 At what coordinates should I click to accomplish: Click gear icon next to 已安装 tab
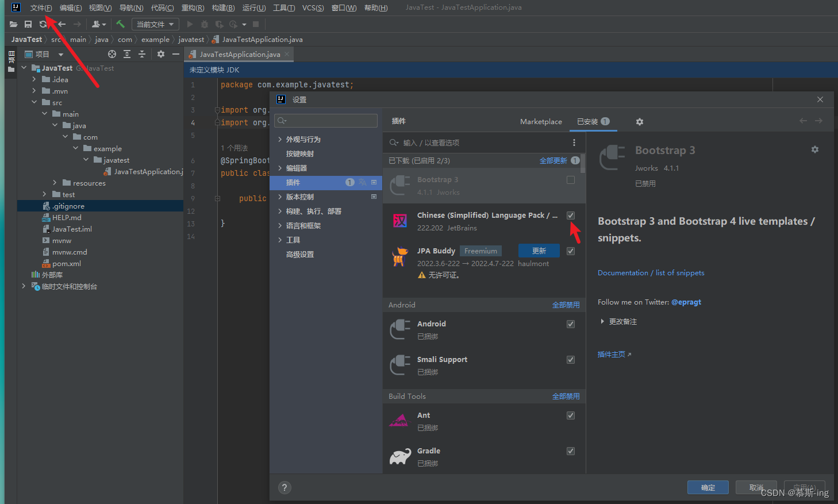pos(640,122)
